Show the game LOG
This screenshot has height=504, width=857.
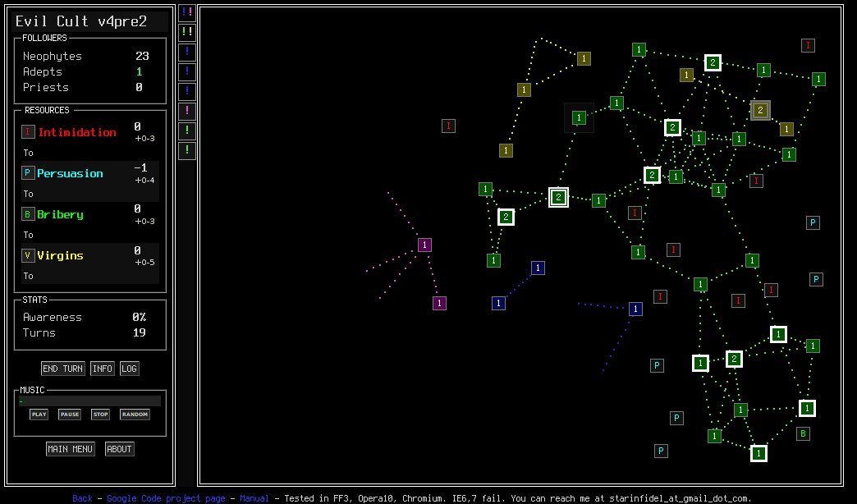tap(130, 369)
